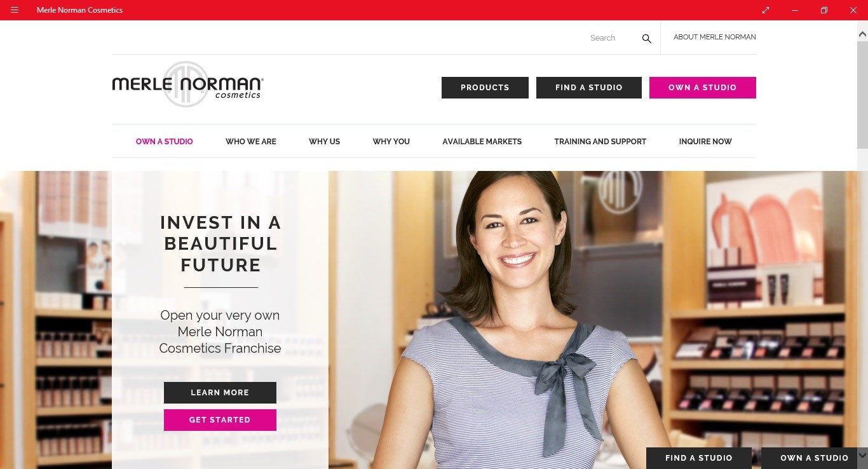The image size is (868, 469).
Task: Click scrollbar up arrow
Action: coord(862,34)
